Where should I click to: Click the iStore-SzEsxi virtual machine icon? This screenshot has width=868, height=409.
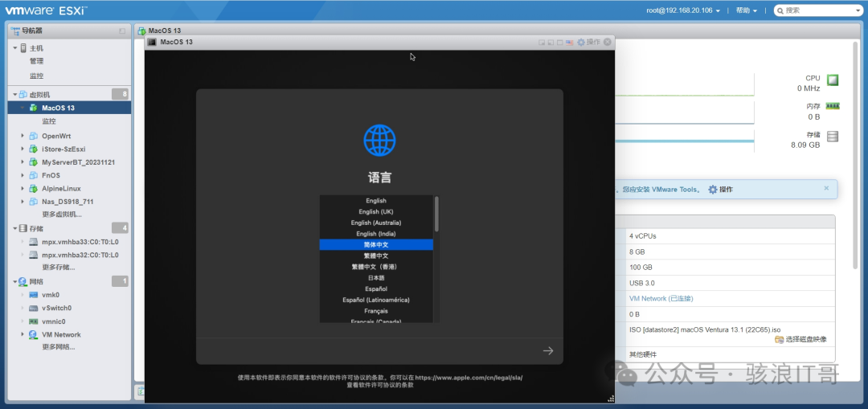coord(33,149)
